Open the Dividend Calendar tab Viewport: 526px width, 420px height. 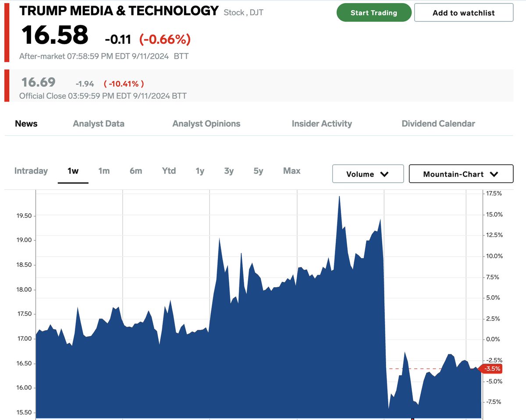438,124
